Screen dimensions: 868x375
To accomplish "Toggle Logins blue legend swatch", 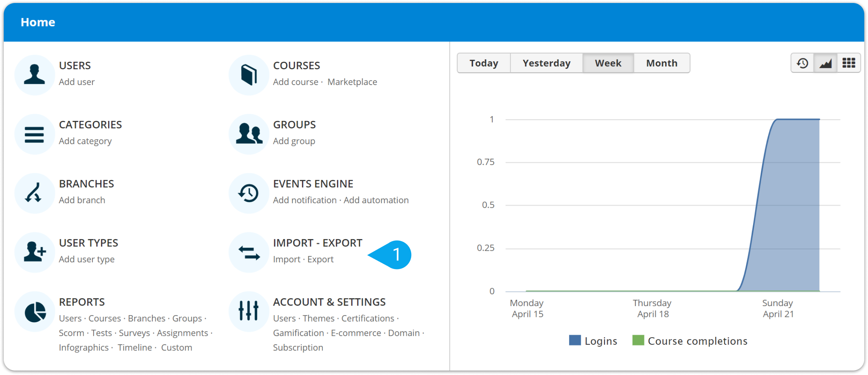I will pyautogui.click(x=575, y=341).
